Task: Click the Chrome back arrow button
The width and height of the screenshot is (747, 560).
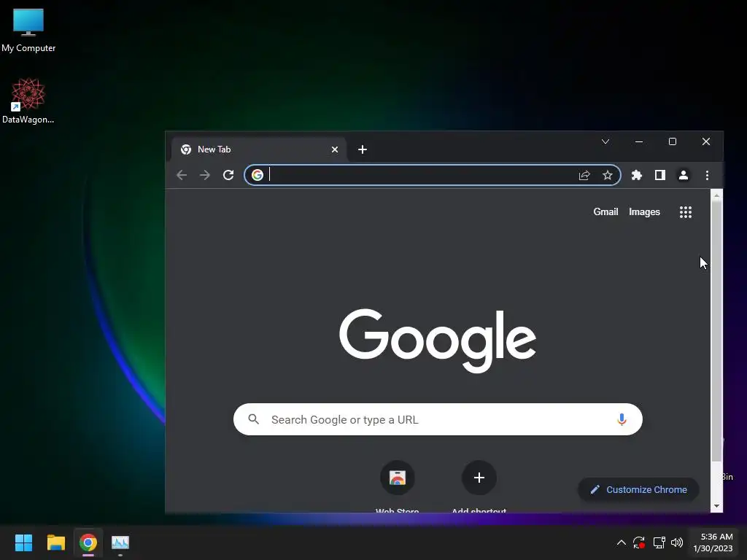Action: tap(182, 175)
